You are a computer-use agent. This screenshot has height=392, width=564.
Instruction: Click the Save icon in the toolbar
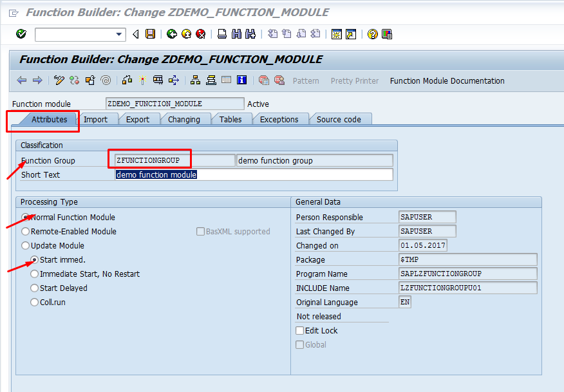tap(150, 34)
